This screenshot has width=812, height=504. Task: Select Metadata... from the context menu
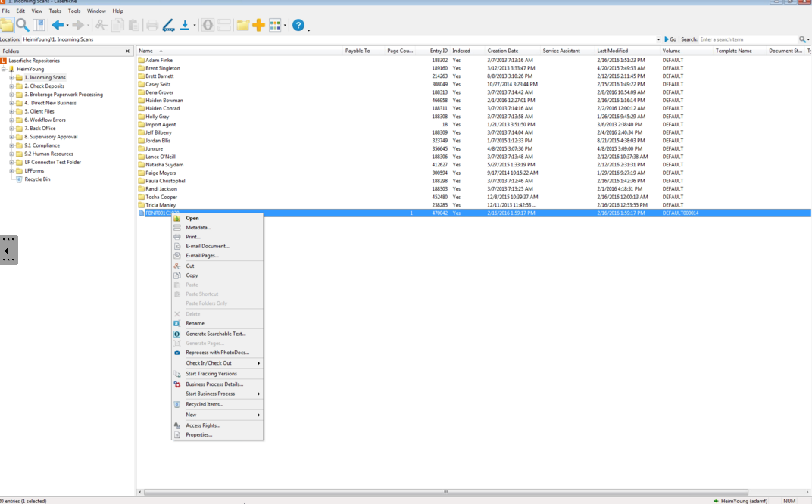(198, 227)
